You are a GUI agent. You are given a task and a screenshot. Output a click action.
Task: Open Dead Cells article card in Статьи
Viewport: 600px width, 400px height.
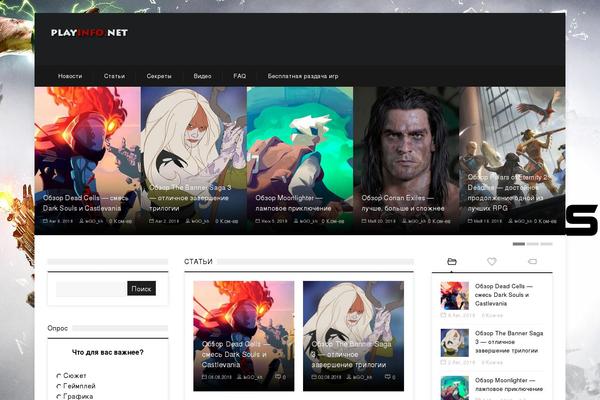tap(244, 336)
